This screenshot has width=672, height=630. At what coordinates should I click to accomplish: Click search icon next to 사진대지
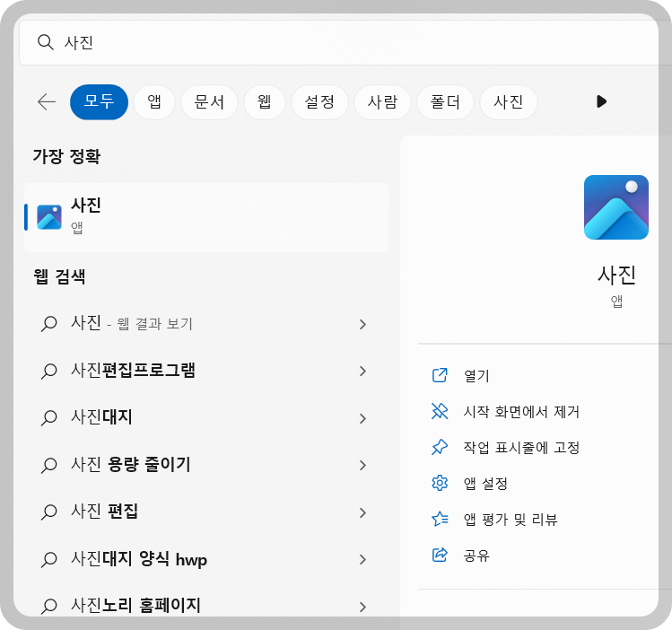pyautogui.click(x=48, y=418)
